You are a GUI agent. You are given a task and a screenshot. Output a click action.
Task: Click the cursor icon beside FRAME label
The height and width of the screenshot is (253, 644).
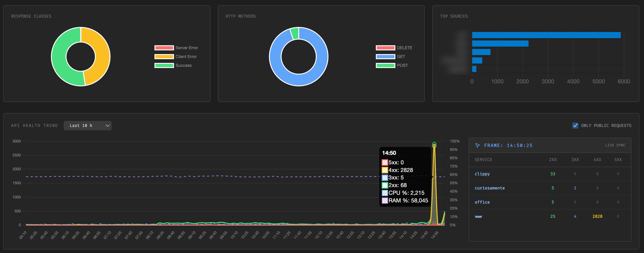(x=478, y=146)
